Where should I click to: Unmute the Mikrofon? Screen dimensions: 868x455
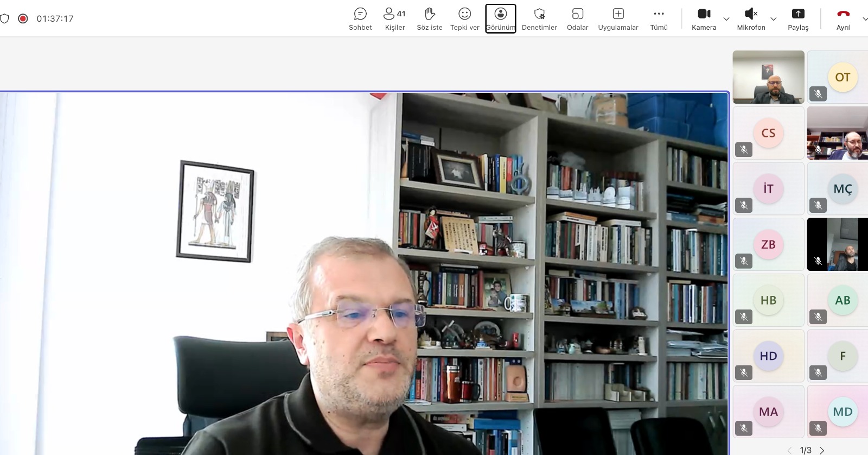tap(751, 18)
